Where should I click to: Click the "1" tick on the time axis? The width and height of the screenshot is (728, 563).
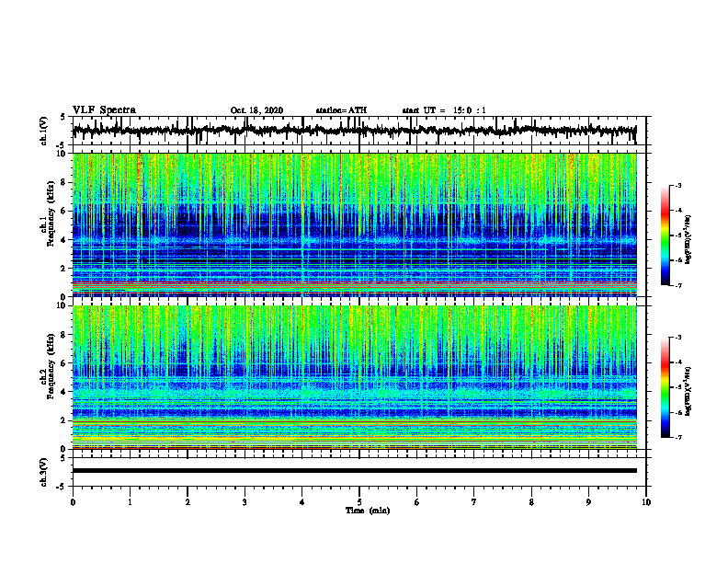click(130, 502)
